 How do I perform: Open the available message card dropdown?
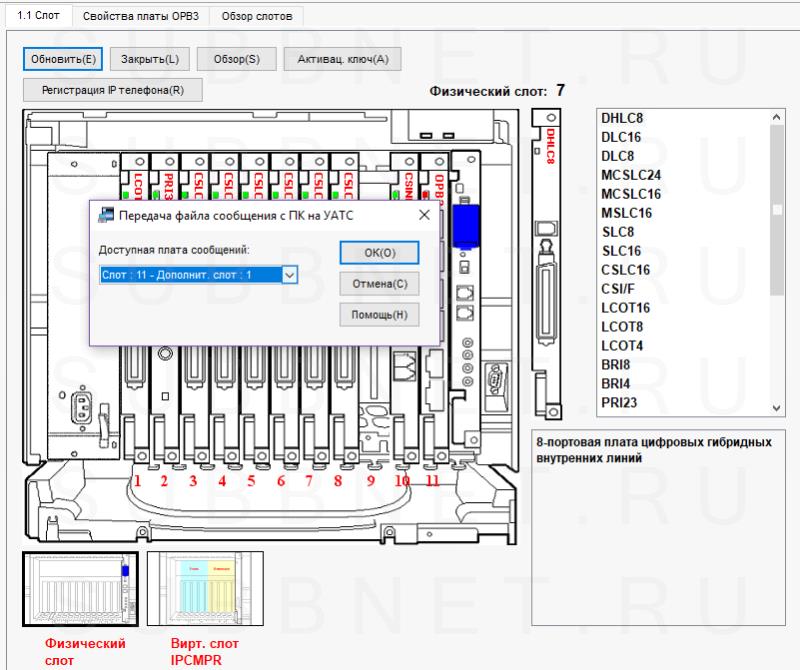[289, 274]
